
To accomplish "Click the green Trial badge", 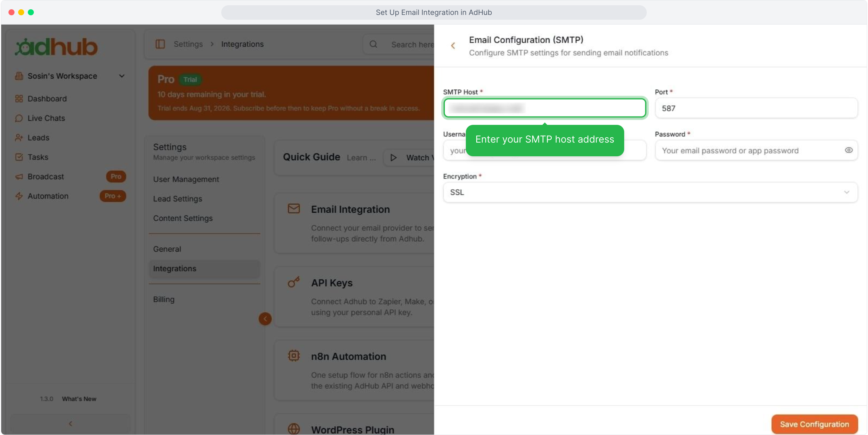I will point(190,80).
